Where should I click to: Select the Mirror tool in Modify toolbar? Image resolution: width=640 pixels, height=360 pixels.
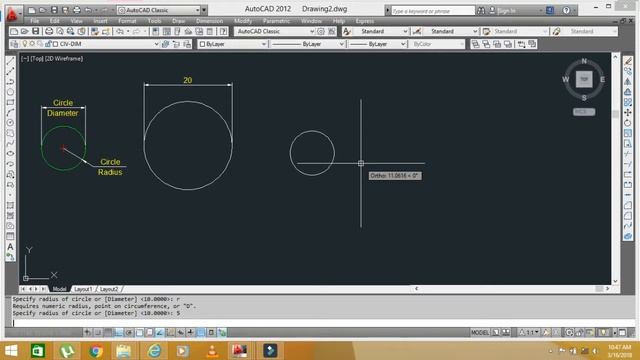628,82
